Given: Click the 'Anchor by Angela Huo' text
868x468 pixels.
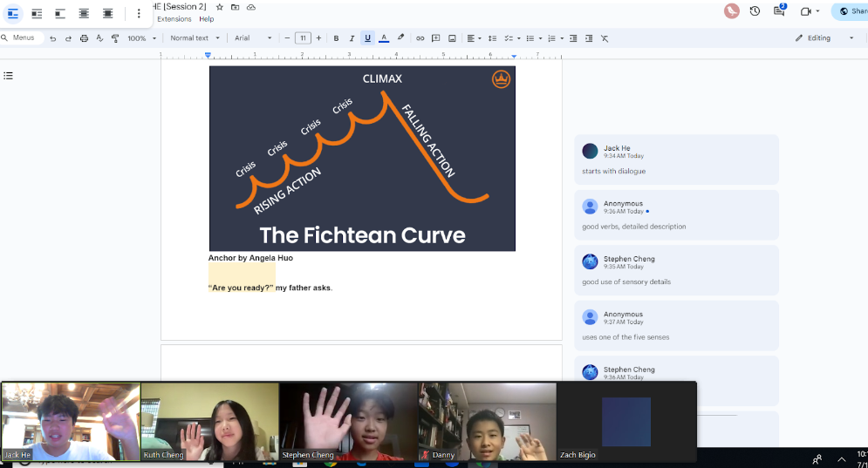Looking at the screenshot, I should 250,258.
